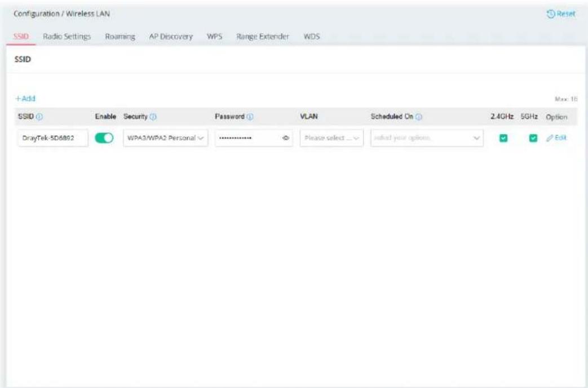The height and width of the screenshot is (388, 588).
Task: Click the Reset link
Action: coord(560,14)
